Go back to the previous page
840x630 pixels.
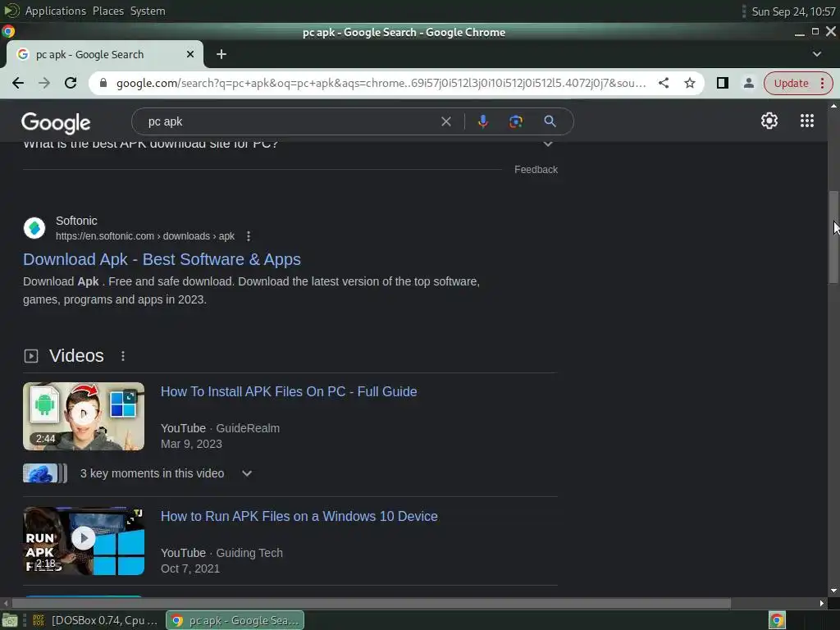18,83
